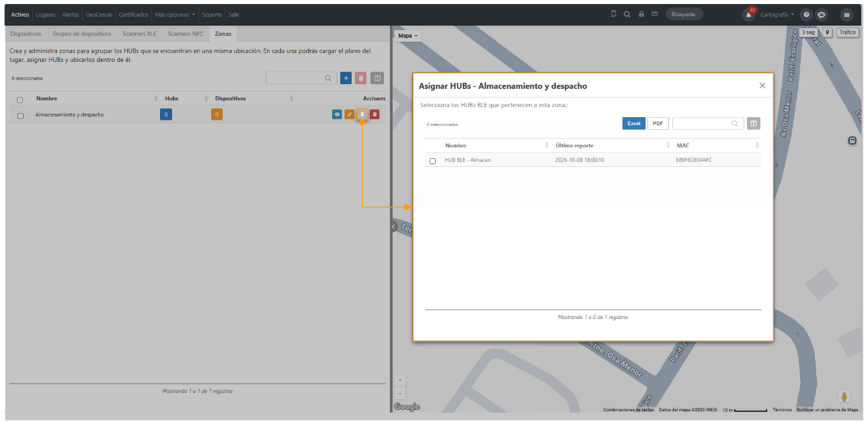Open the notifications bell with 33 badge
868x424 pixels.
(748, 15)
